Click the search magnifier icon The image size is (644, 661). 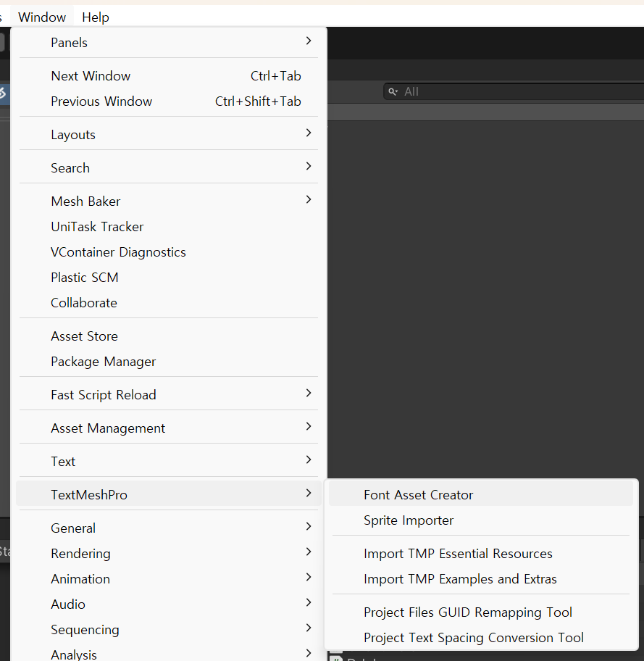click(x=393, y=91)
